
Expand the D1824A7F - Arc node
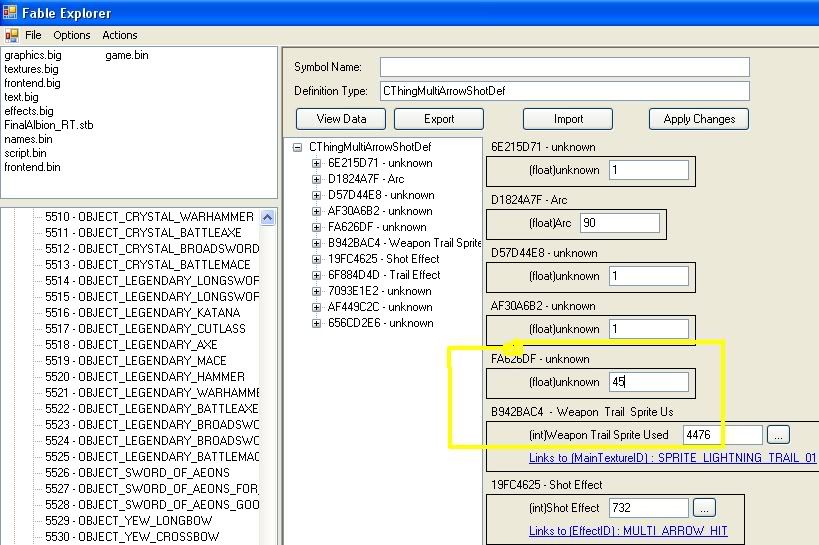316,179
